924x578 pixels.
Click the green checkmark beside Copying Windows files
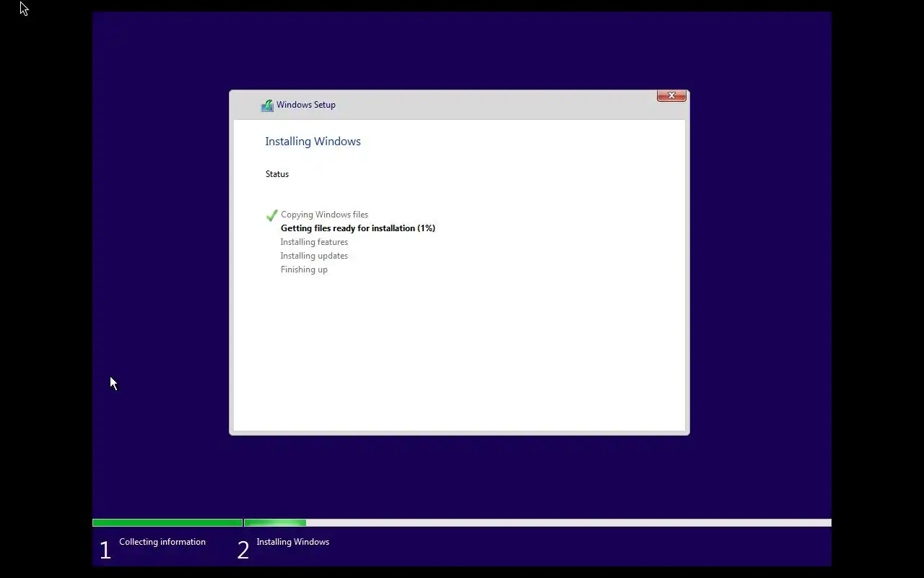271,215
